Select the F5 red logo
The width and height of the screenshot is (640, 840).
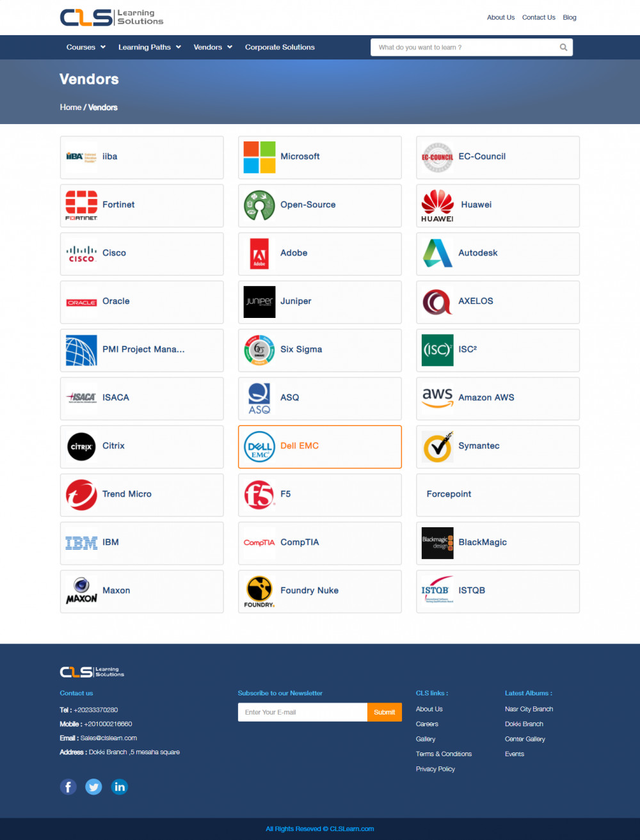(x=259, y=495)
